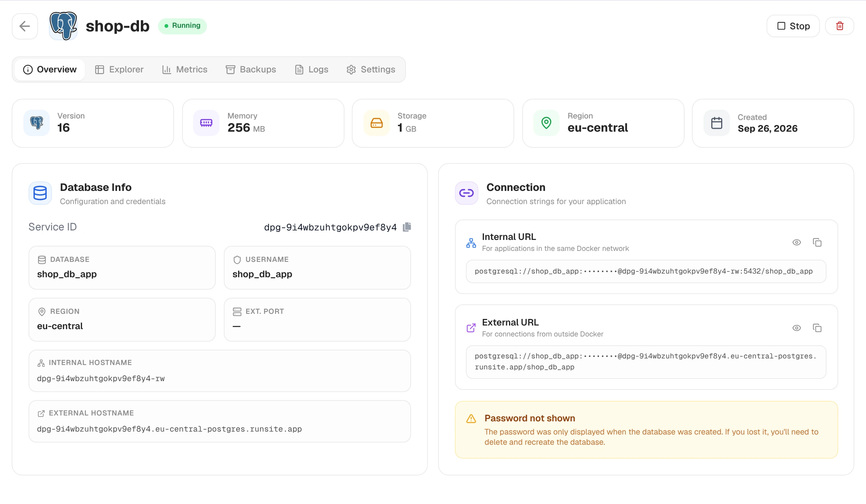Click the External URL connection string field
866x504 pixels.
(646, 362)
